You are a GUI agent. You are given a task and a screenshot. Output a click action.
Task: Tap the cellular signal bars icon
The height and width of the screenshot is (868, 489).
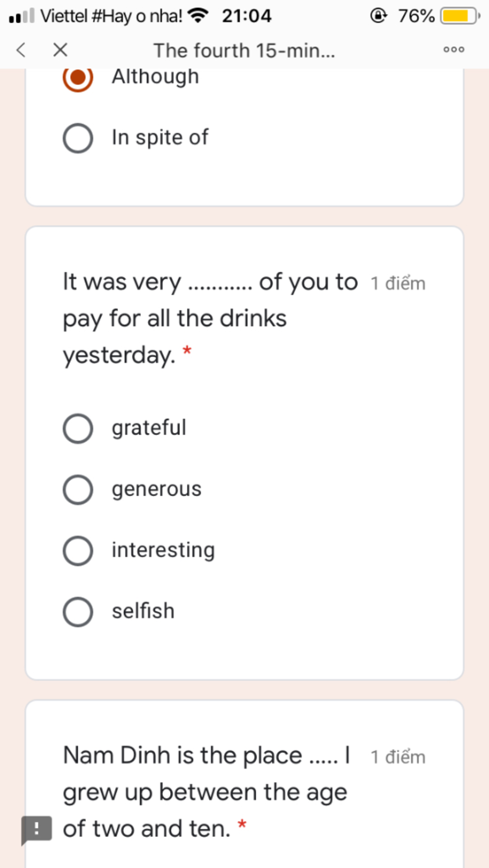point(22,16)
